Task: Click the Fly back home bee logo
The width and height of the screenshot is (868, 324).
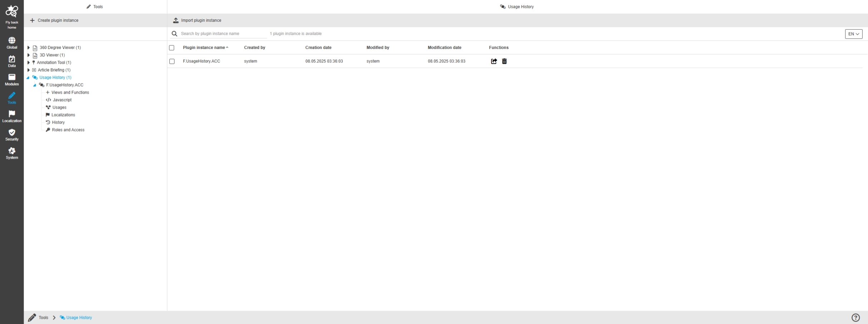Action: tap(12, 11)
